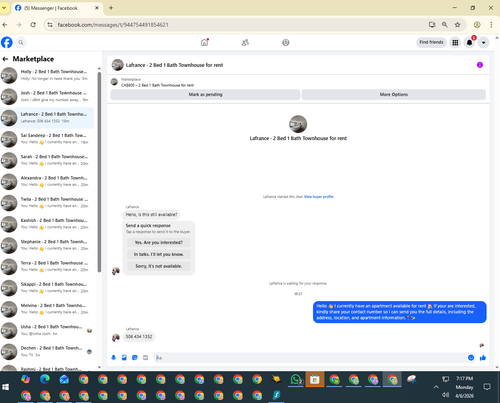Click the attach photo icon in composer
Screen dimensions: 500x403
tap(124, 358)
